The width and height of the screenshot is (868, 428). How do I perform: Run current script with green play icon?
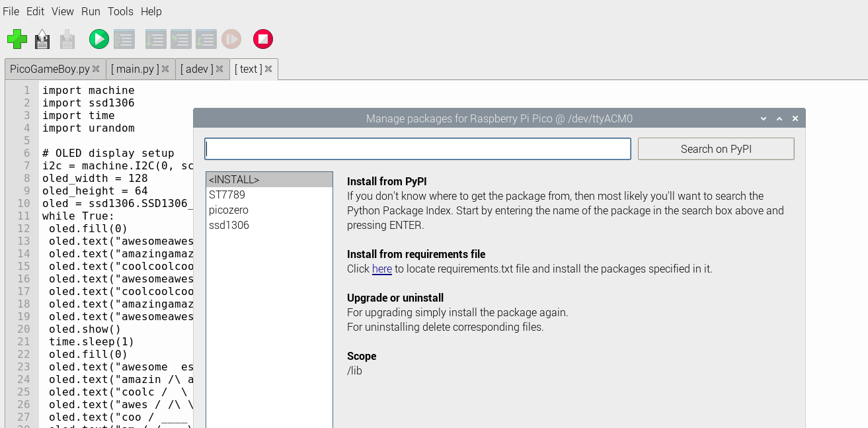click(99, 39)
